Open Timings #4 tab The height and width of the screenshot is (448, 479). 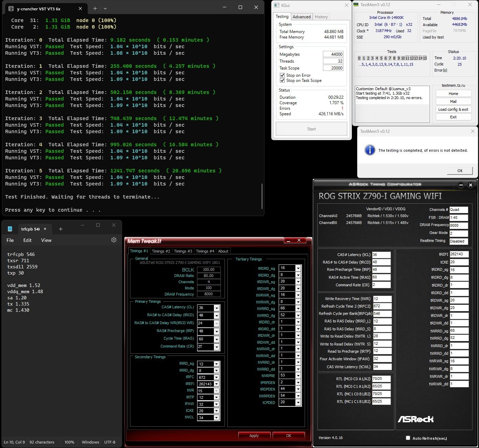point(205,251)
